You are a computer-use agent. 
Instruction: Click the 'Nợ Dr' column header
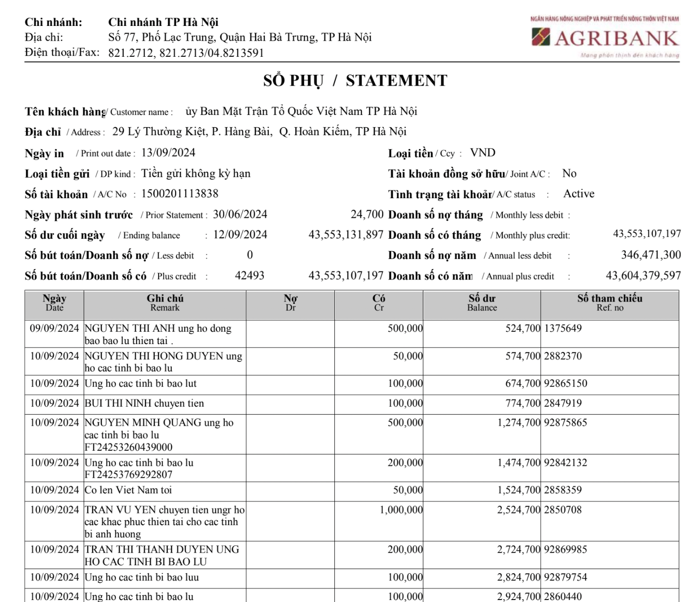290,303
